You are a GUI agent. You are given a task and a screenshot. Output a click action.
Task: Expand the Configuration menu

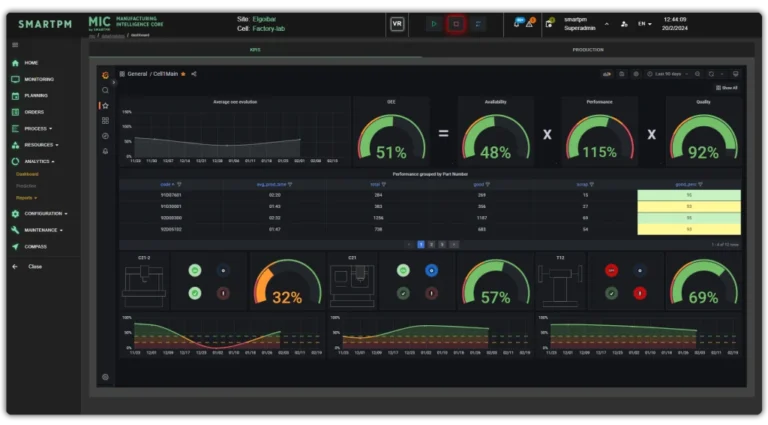(39, 213)
